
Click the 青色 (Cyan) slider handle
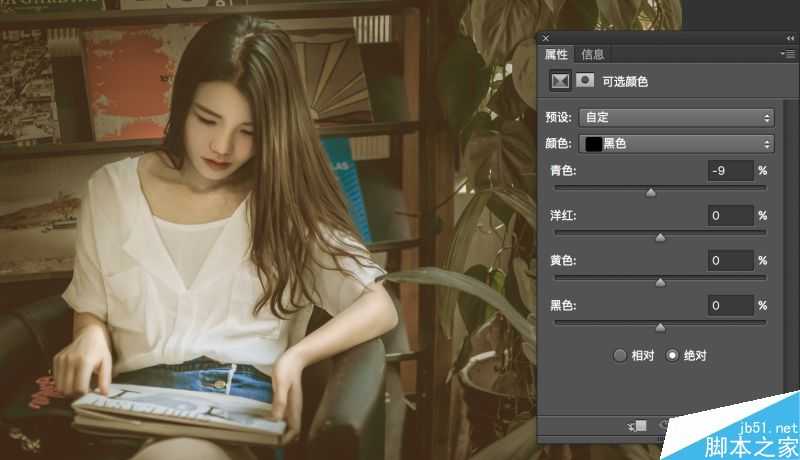coord(651,192)
